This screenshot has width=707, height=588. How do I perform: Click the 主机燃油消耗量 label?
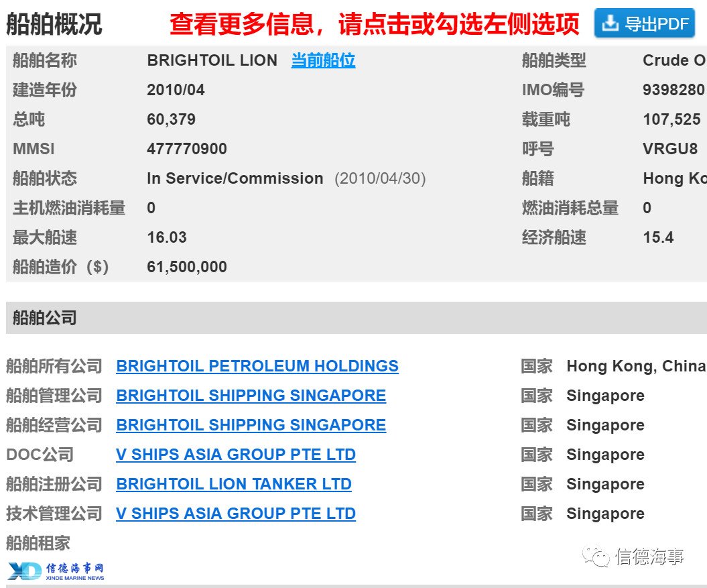[68, 208]
